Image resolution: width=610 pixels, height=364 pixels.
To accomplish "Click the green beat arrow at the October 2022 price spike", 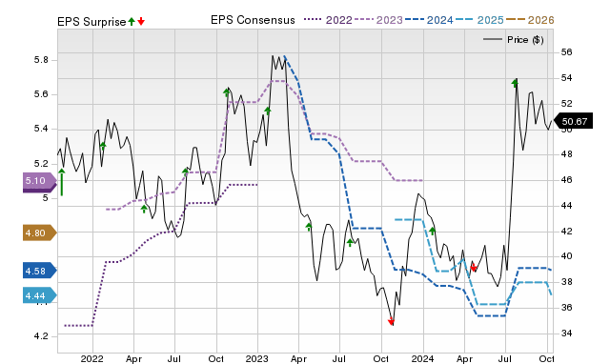I will click(x=227, y=92).
